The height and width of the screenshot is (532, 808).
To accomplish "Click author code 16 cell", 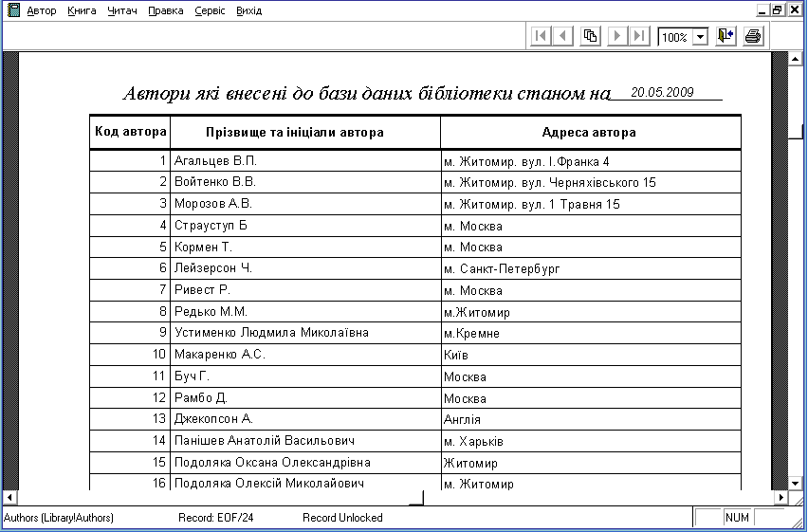I will click(130, 483).
